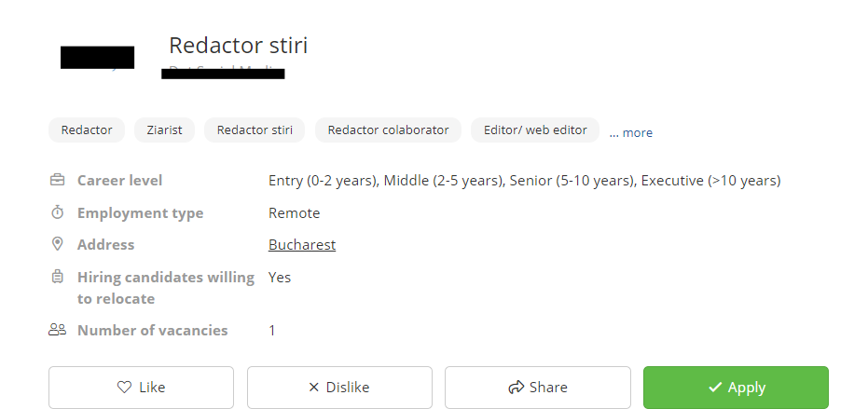Open the company logo thumbnail
The width and height of the screenshot is (868, 409).
[97, 57]
